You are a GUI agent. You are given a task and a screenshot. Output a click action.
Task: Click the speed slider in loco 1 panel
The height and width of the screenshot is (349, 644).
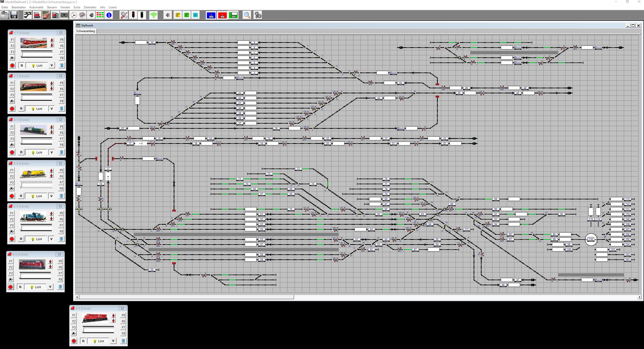[37, 54]
